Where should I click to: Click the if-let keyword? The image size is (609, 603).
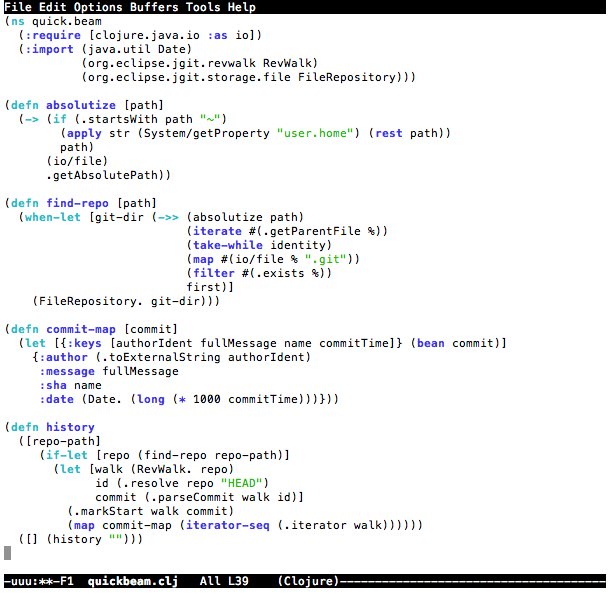point(66,455)
